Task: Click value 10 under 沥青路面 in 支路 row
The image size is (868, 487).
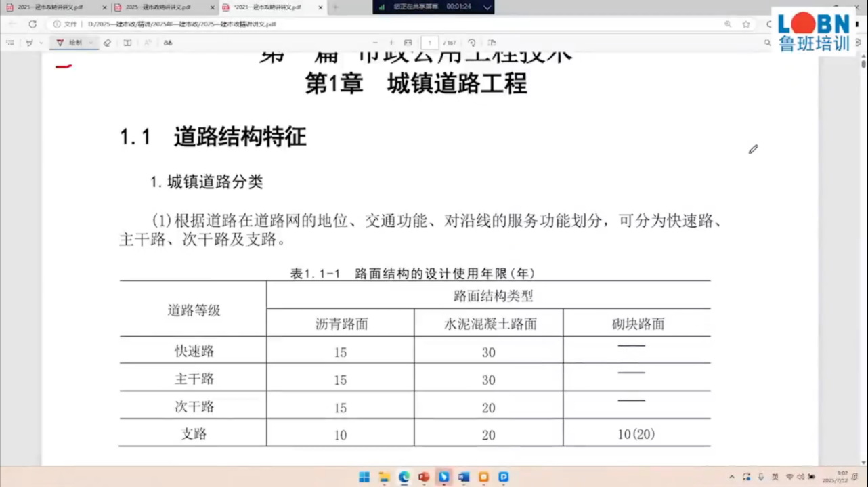Action: coord(340,436)
